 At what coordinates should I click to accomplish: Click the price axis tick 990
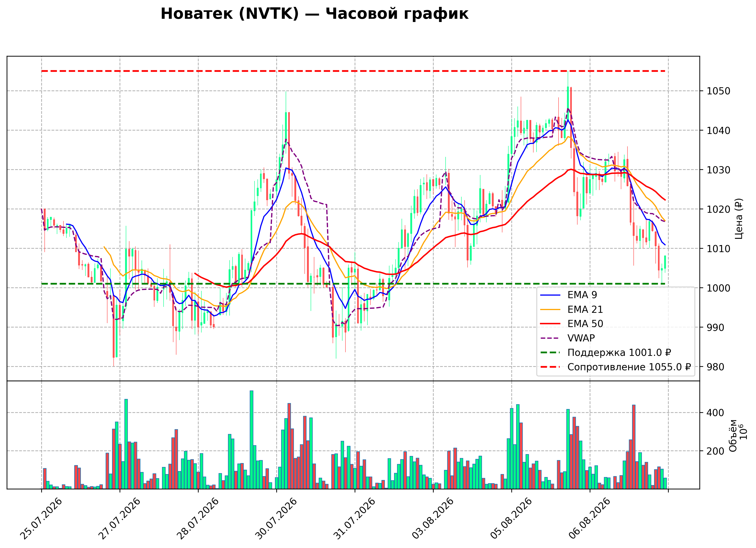715,327
